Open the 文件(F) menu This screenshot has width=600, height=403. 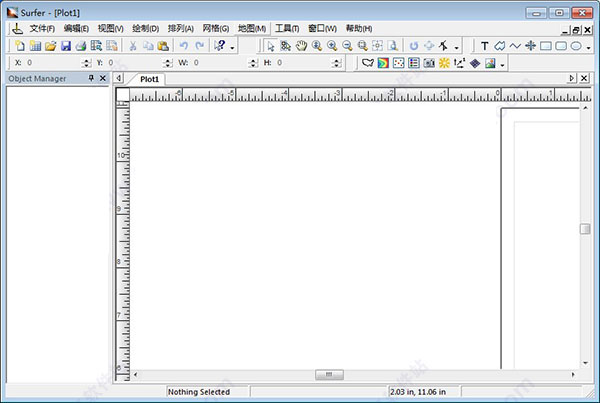point(42,28)
